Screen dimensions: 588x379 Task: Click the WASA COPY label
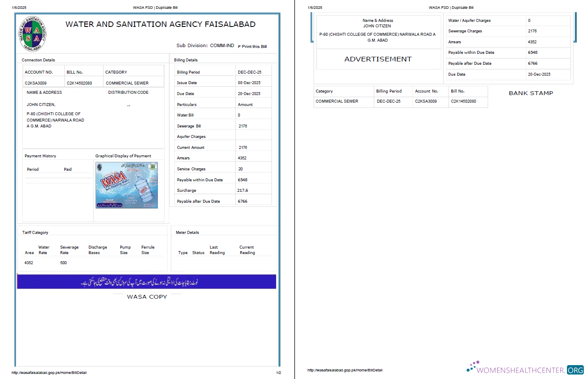pyautogui.click(x=146, y=297)
